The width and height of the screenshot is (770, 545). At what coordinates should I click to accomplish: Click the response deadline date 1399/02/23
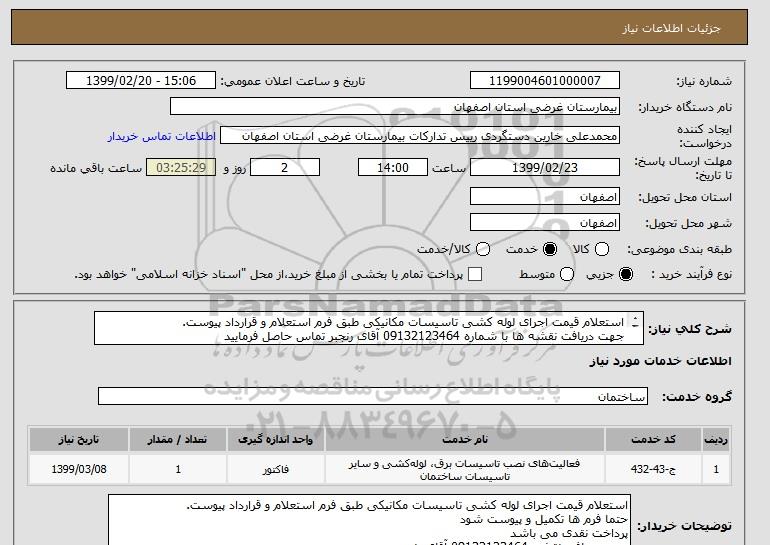[x=545, y=167]
